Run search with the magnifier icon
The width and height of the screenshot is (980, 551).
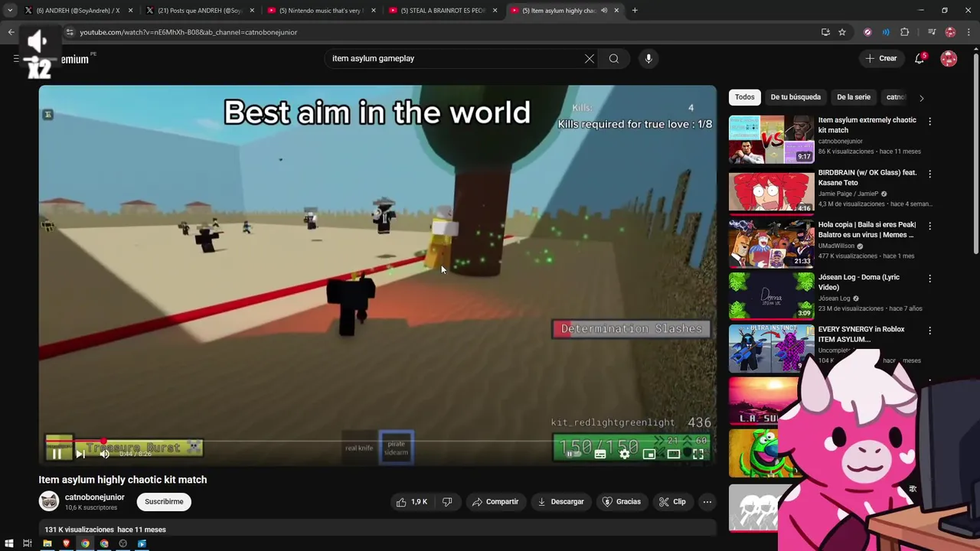point(614,59)
